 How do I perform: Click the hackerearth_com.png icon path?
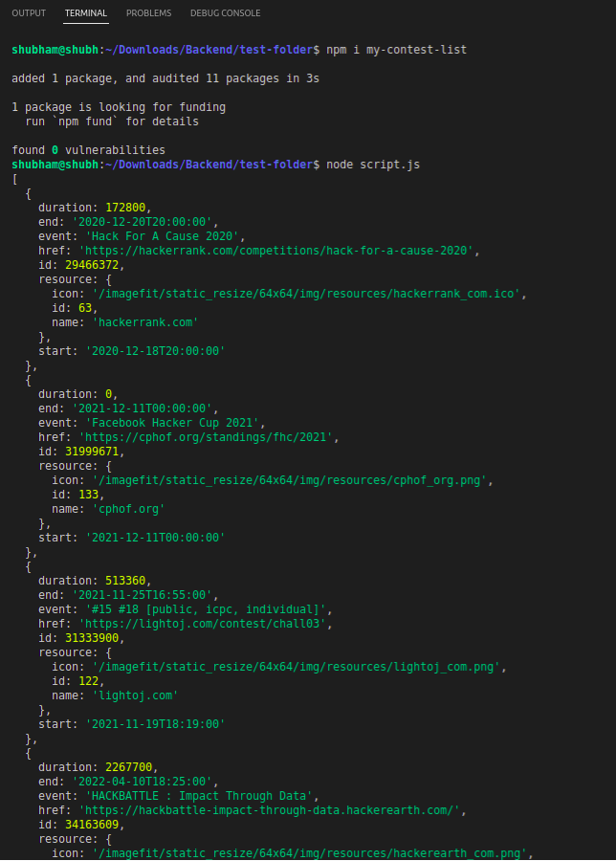tap(310, 852)
